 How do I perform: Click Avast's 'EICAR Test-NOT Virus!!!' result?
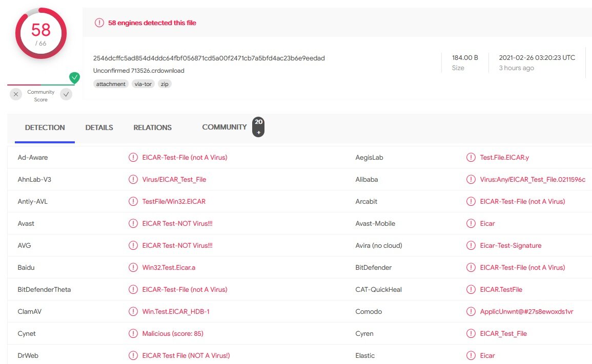point(177,223)
